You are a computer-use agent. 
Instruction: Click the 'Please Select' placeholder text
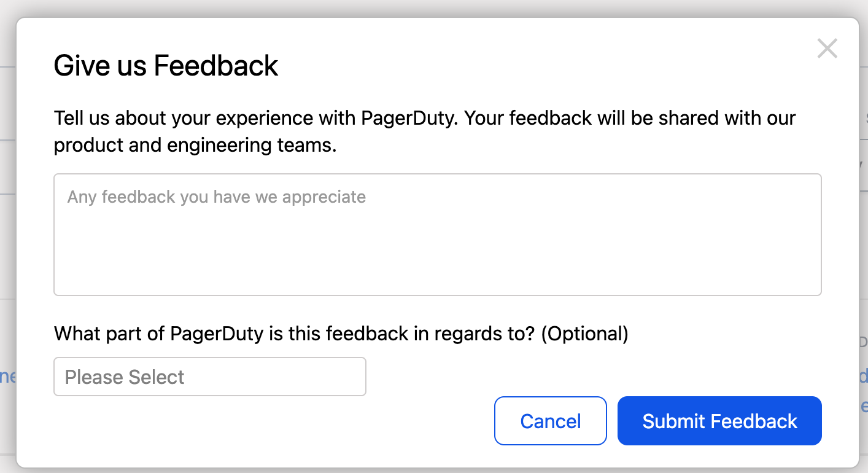pyautogui.click(x=125, y=377)
